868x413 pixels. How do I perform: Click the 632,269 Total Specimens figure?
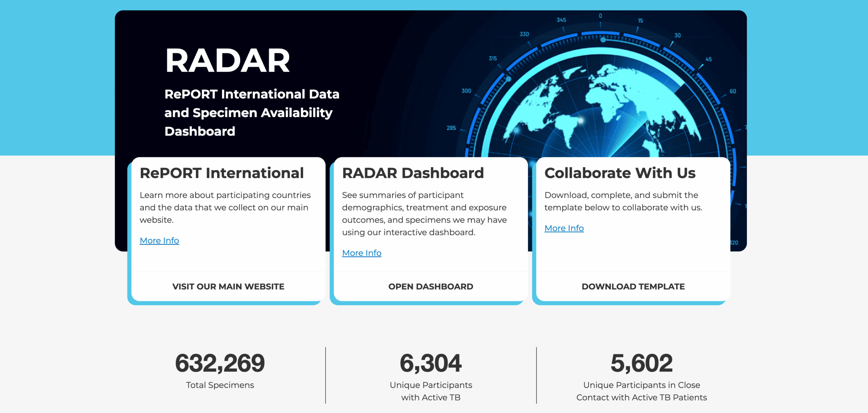[220, 363]
